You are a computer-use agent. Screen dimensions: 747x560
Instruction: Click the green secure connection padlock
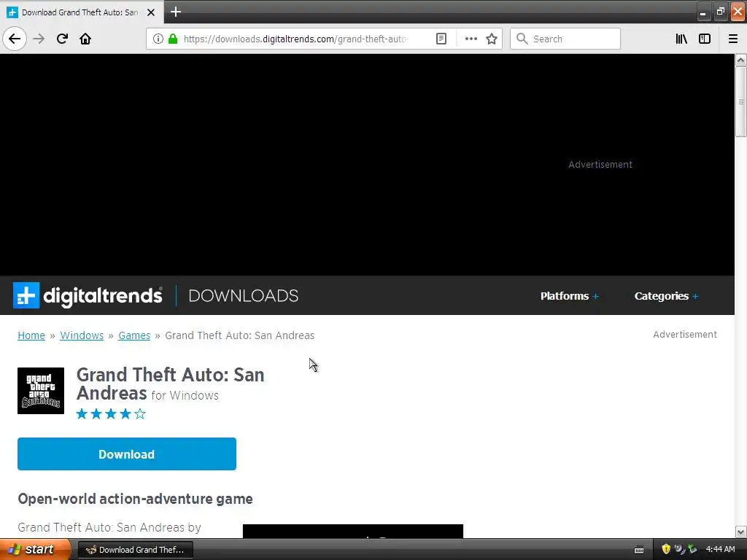(x=173, y=39)
